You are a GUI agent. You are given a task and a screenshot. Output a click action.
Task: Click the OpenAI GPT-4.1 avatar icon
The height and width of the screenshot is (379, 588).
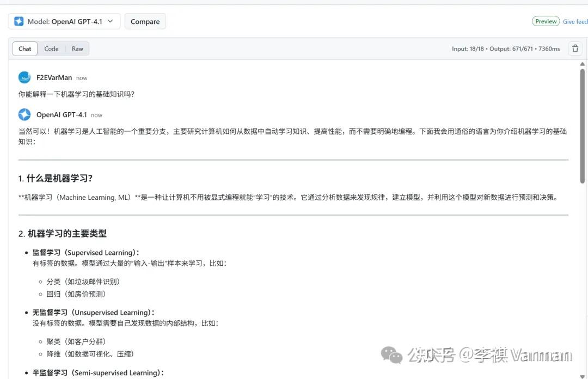24,114
